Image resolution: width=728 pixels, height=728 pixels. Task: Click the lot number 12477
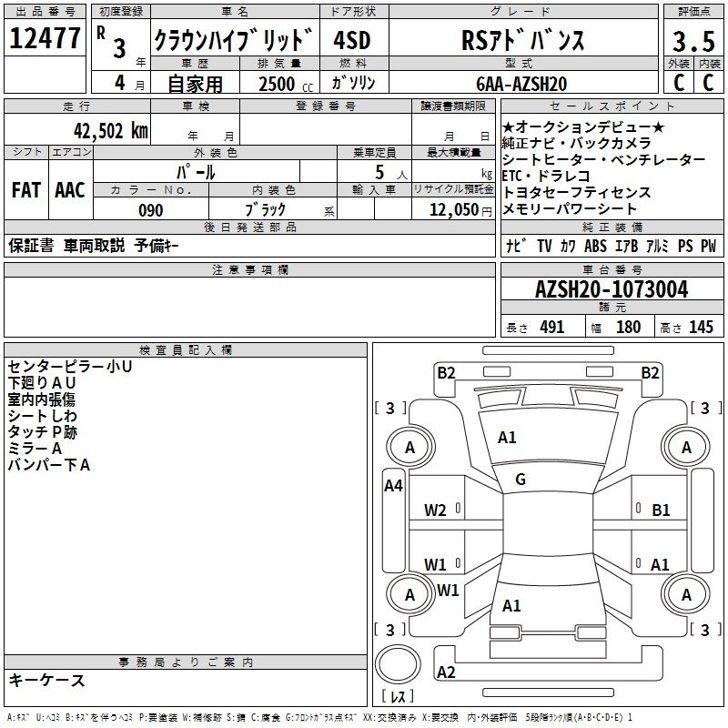pyautogui.click(x=45, y=38)
